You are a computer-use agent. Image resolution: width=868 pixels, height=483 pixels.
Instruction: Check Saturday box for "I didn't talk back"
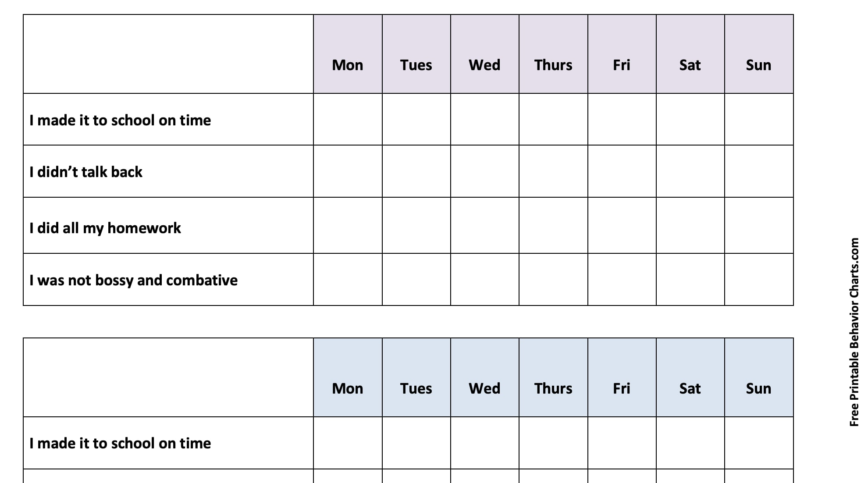pos(690,171)
